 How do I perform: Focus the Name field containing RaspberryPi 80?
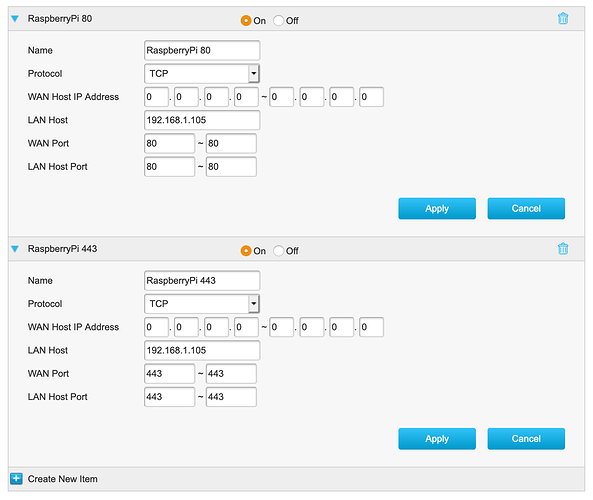[202, 50]
